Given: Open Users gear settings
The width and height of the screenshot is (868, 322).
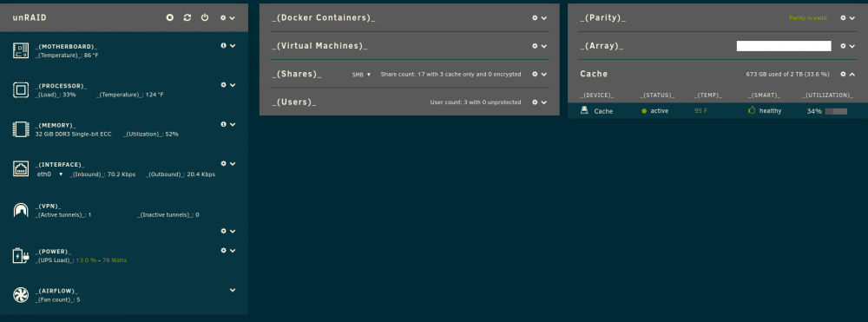Looking at the screenshot, I should (535, 102).
